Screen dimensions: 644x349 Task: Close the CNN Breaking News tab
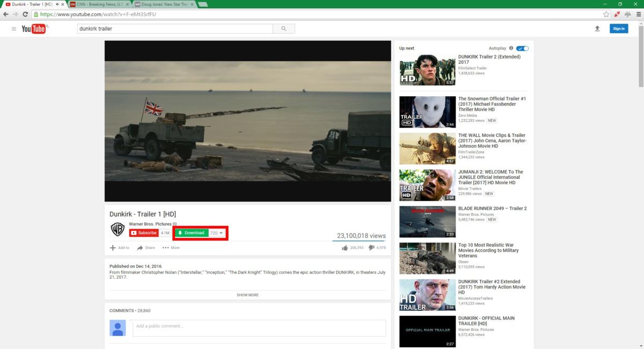(127, 4)
